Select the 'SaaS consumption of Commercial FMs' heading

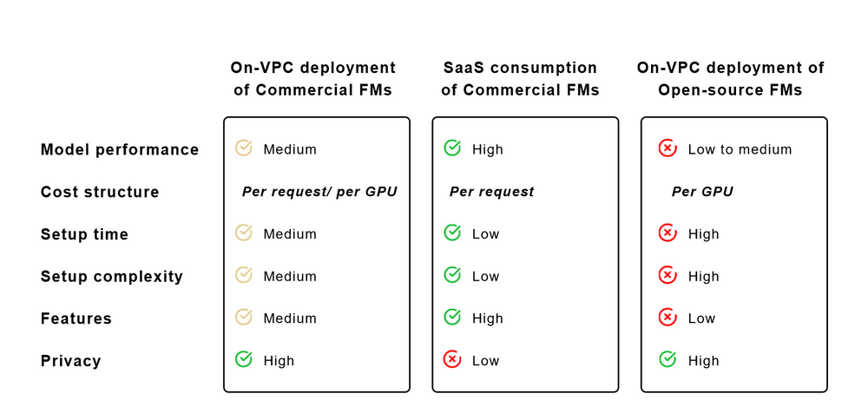[x=520, y=79]
